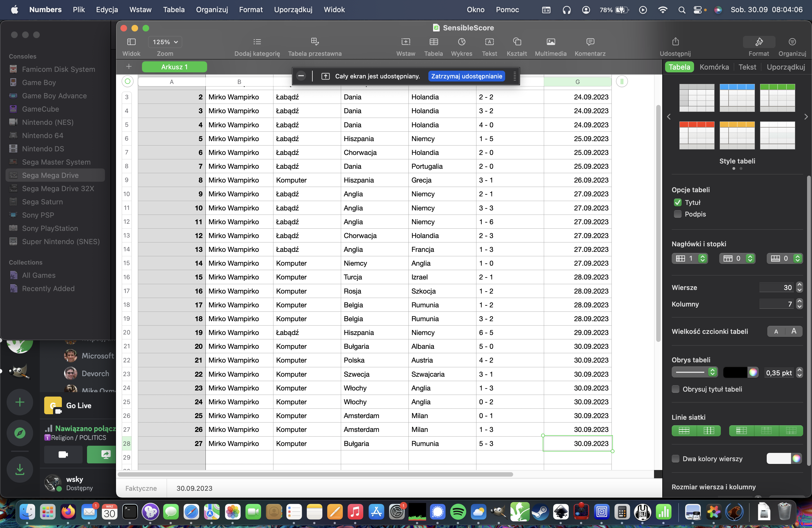Click Zatrzymaj udostępnianie button

(x=466, y=76)
